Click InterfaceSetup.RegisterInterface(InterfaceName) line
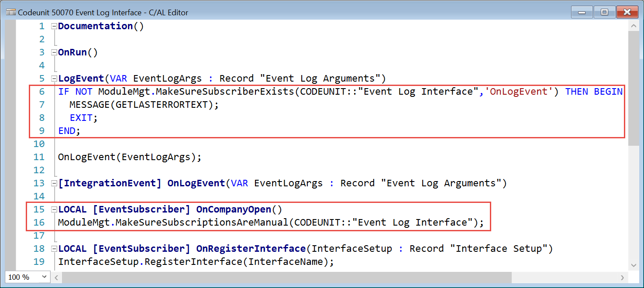 (196, 262)
